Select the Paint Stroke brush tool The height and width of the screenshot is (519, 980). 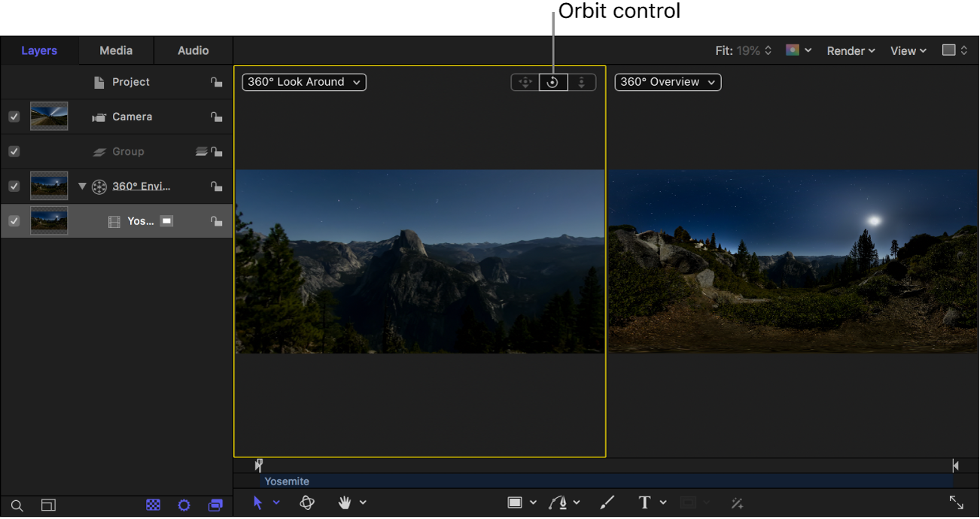(x=607, y=502)
